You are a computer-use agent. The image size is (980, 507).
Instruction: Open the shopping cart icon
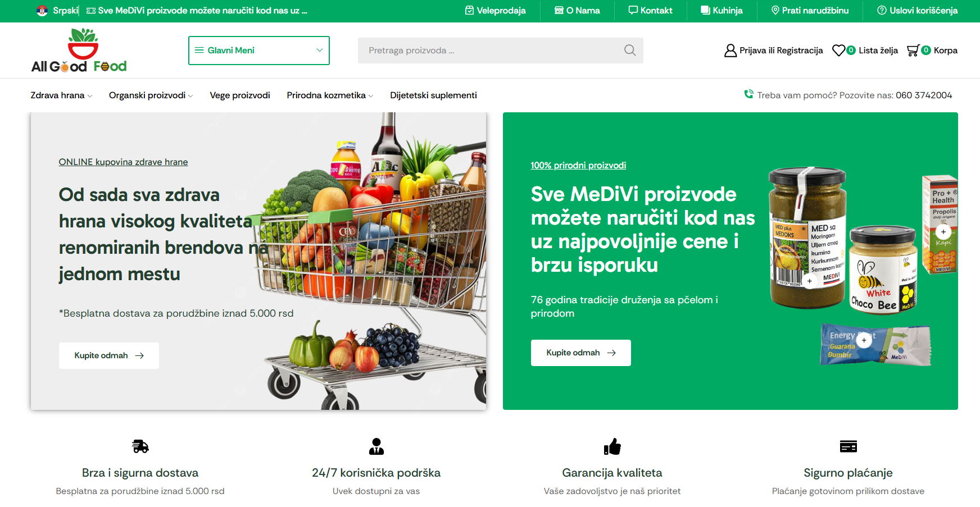[913, 51]
